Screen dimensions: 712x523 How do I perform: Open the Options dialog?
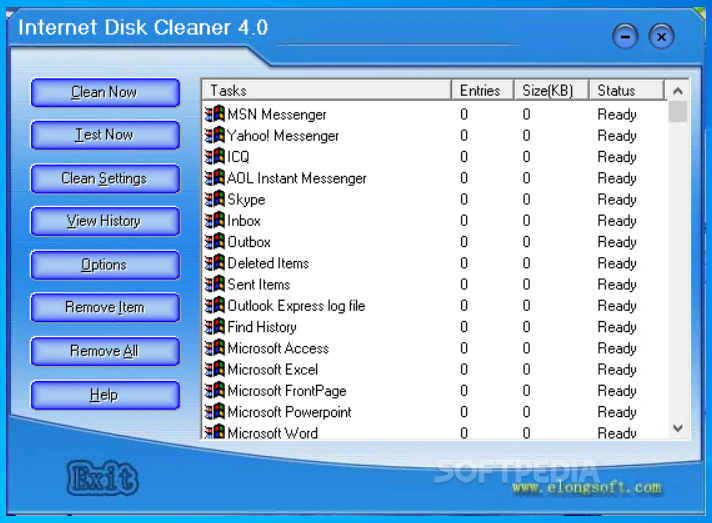point(105,265)
